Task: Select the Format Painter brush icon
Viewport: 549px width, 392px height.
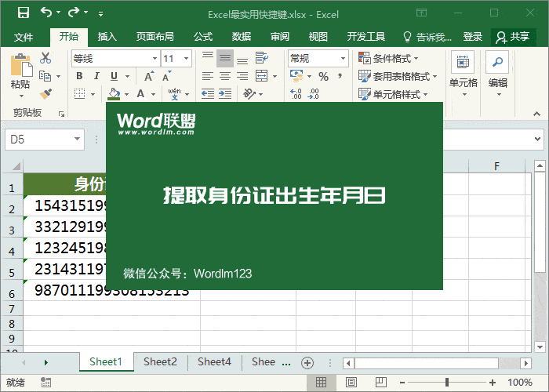Action: (x=45, y=93)
